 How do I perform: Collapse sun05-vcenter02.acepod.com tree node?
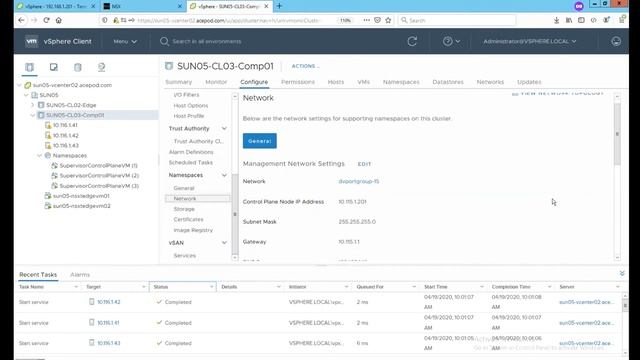(19, 85)
